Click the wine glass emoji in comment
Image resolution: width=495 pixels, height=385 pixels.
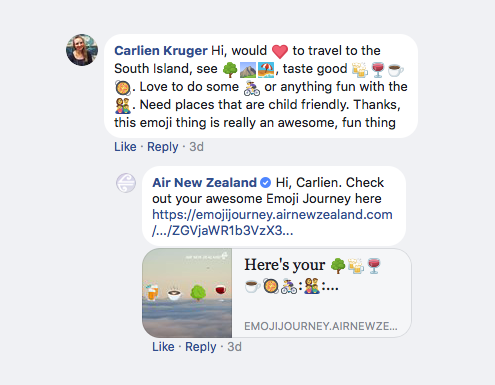coord(378,69)
